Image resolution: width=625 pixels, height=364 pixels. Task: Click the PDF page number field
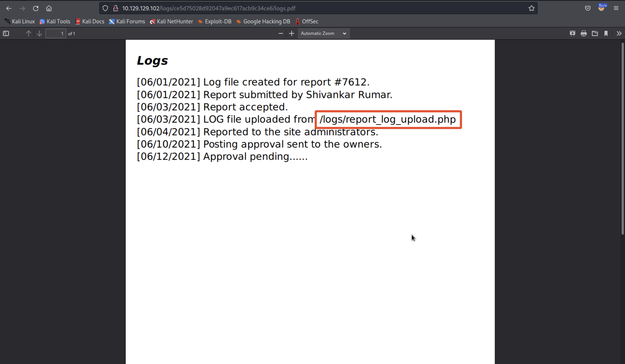[x=56, y=33]
